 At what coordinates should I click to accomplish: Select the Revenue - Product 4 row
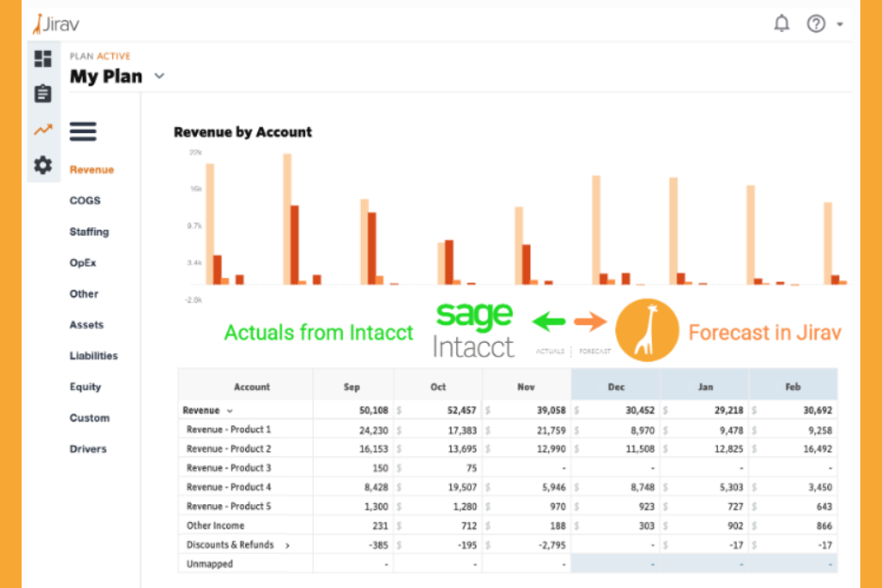(x=229, y=487)
